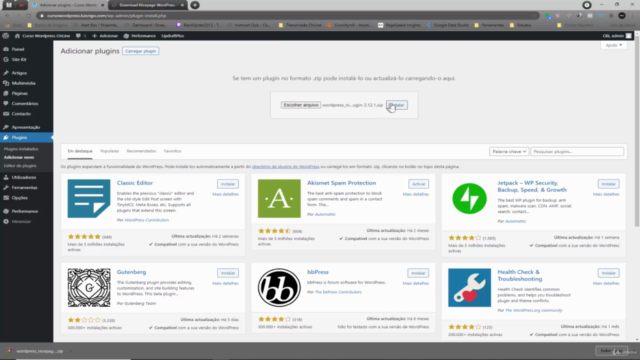
Task: Install the bbPress plugin
Action: pyautogui.click(x=418, y=273)
